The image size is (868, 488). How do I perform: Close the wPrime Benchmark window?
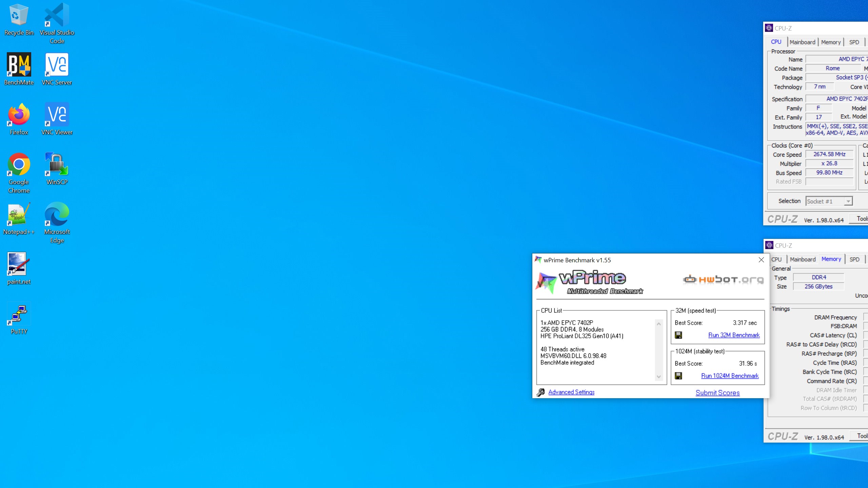click(x=761, y=260)
